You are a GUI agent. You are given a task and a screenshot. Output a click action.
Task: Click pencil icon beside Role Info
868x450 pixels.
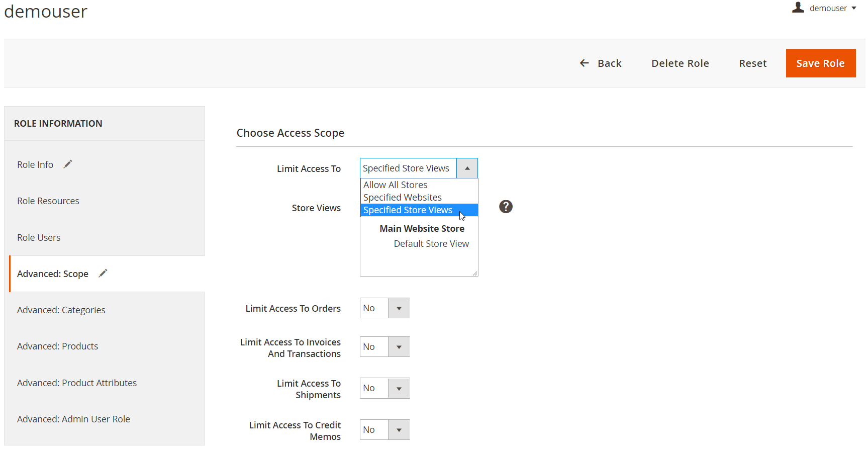[68, 164]
